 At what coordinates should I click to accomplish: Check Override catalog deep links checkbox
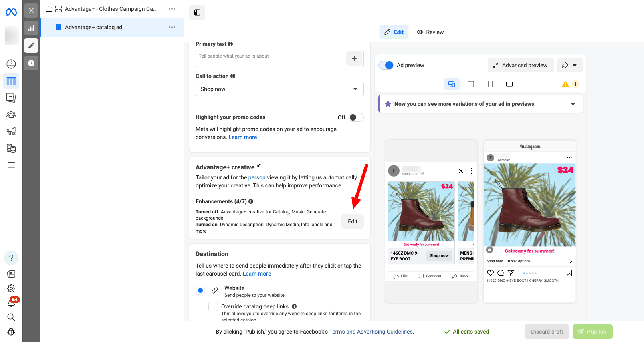click(213, 306)
